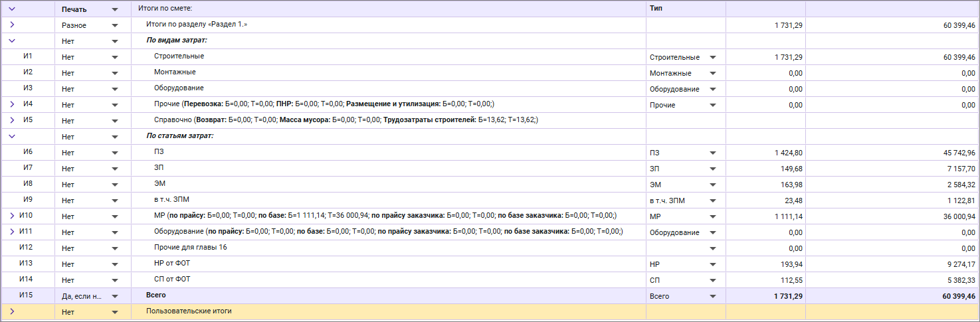Image resolution: width=980 pixels, height=322 pixels.
Task: Collapse the 'По видам затрат' group
Action: (11, 40)
